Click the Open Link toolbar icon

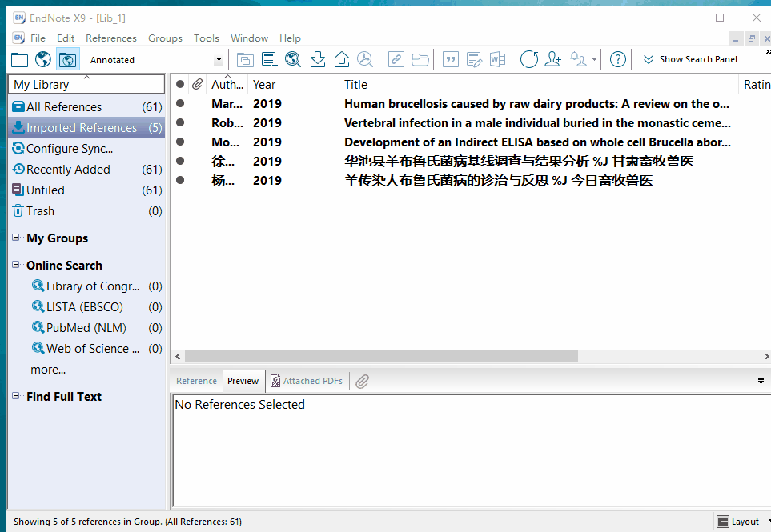coord(396,60)
